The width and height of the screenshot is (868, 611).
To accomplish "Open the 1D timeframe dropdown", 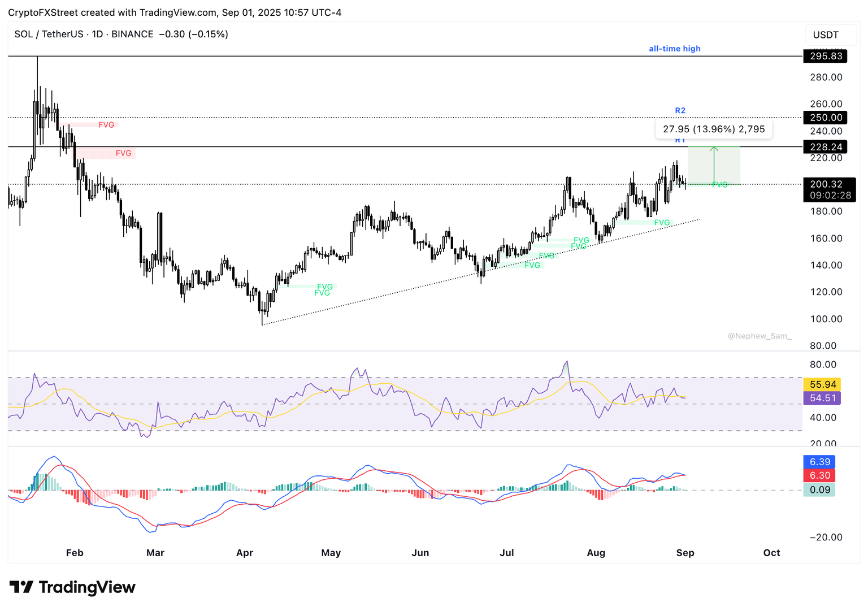I will click(x=97, y=34).
